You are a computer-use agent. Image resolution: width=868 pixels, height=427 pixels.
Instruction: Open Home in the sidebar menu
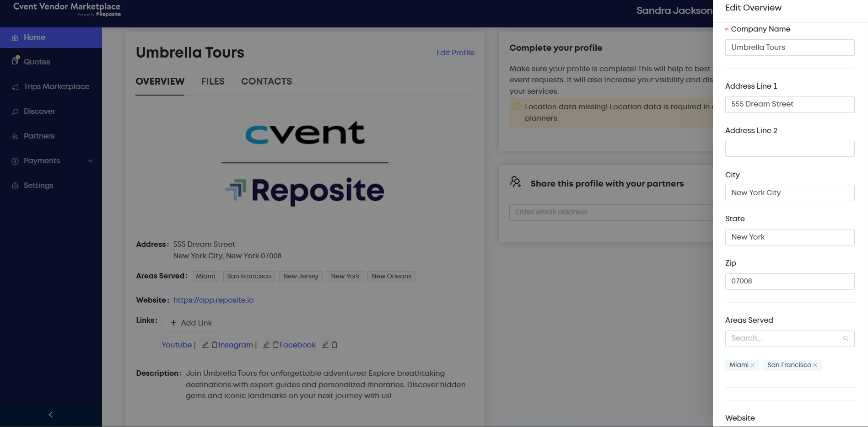coord(51,37)
